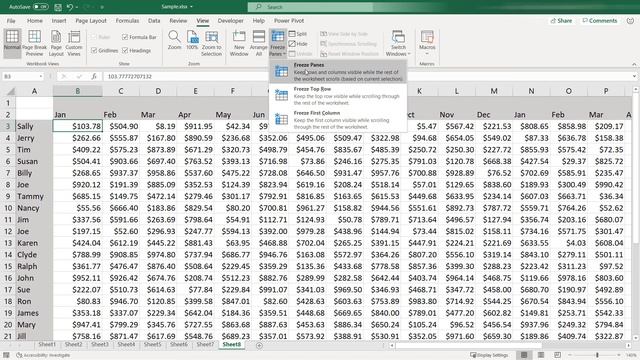Select row header 12

(8, 231)
